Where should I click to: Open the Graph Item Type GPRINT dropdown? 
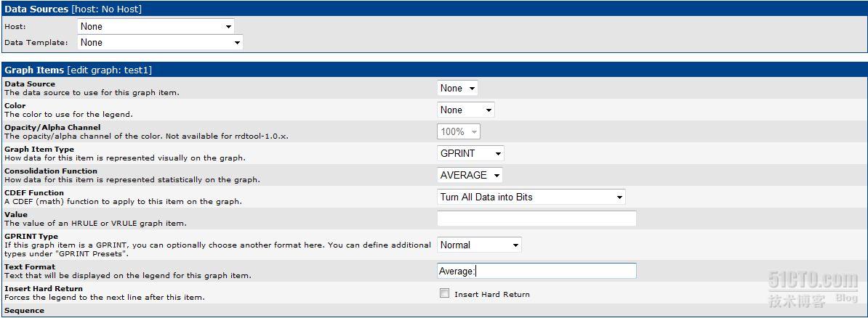coord(470,153)
